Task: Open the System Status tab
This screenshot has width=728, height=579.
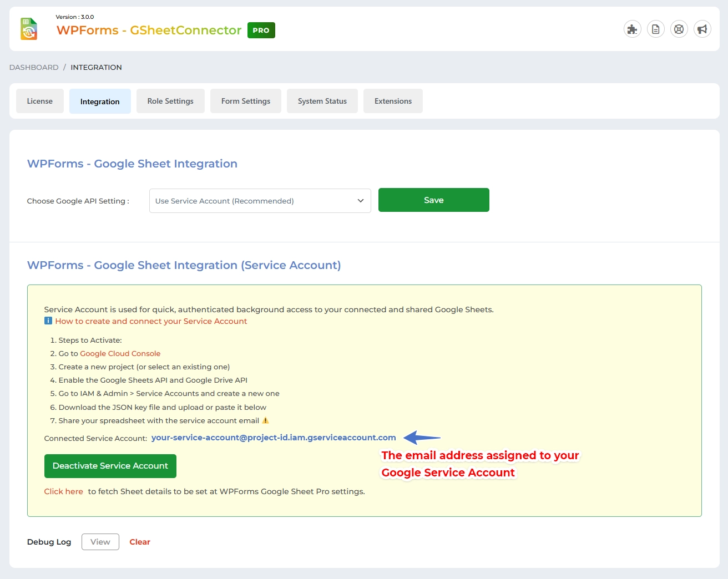Action: tap(322, 101)
